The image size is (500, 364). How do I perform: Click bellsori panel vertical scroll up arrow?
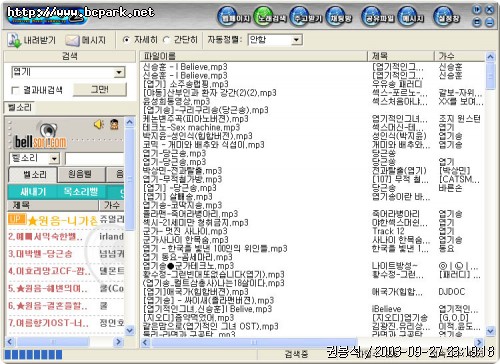pyautogui.click(x=130, y=122)
